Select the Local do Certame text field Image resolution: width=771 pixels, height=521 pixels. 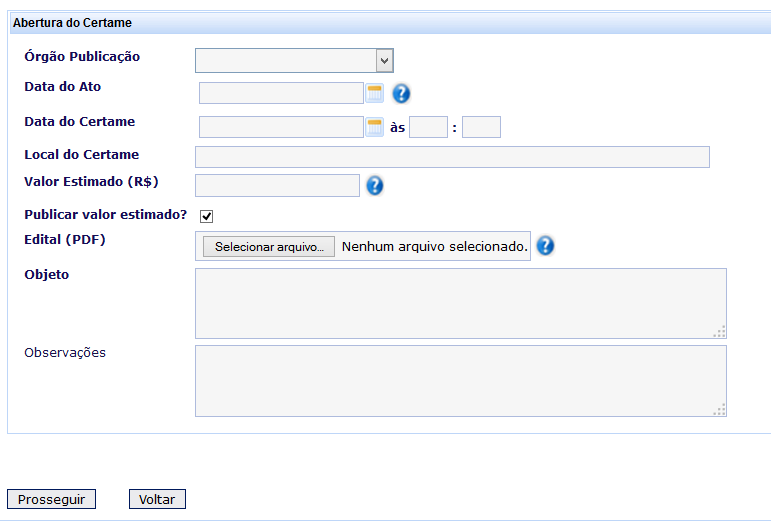(452, 157)
